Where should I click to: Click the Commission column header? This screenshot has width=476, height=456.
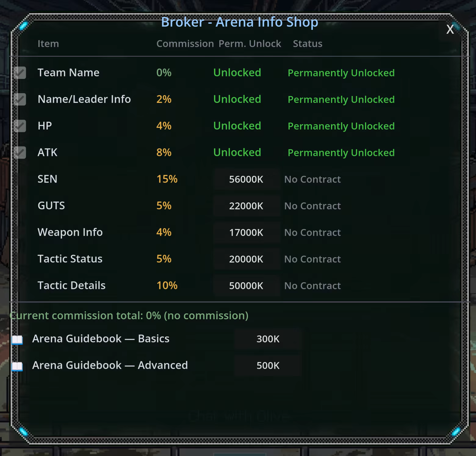(x=185, y=44)
